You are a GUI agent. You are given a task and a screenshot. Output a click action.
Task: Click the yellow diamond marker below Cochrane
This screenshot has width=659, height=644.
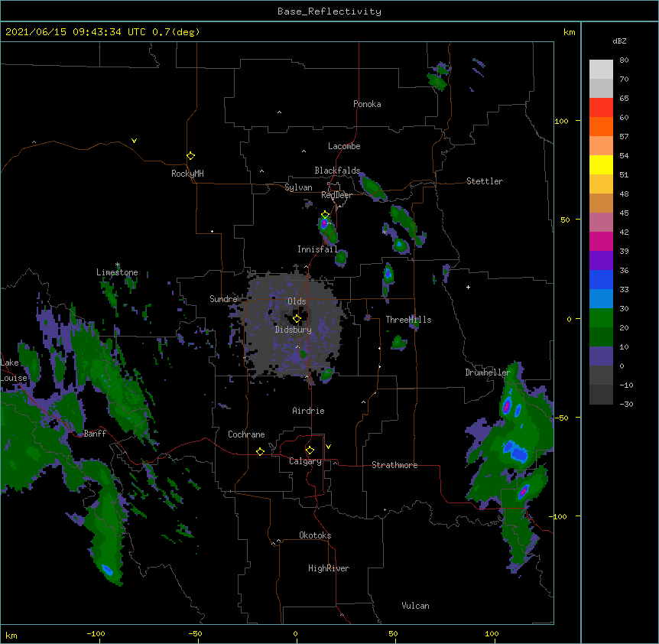coord(260,451)
